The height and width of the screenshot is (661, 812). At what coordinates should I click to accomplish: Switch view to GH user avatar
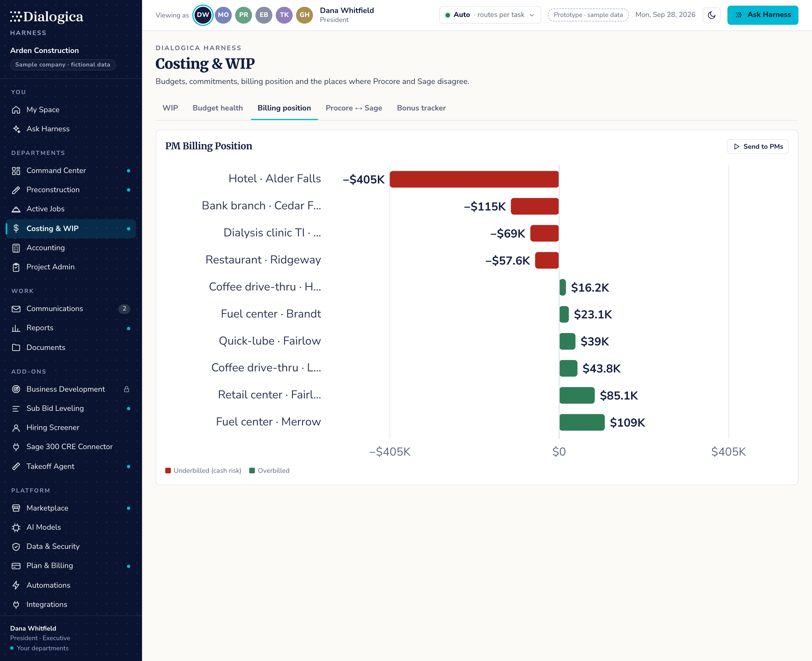point(304,15)
